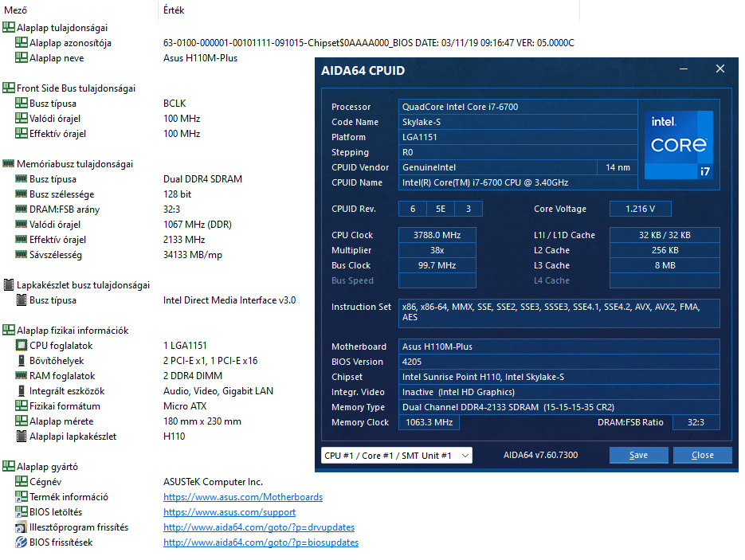The image size is (745, 560).
Task: Click the chip icon beside Lapkakészlet busz tulajdonságai
Action: click(9, 284)
